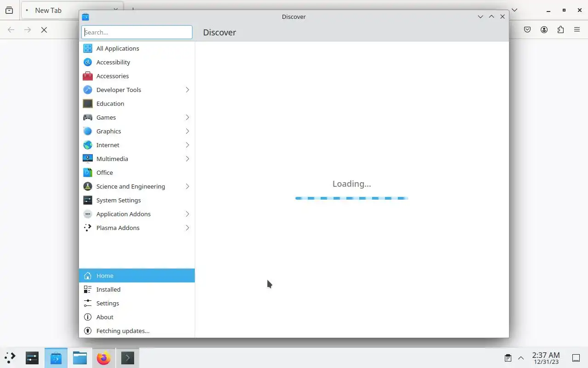The height and width of the screenshot is (368, 588).
Task: Click the Office documents icon
Action: click(87, 172)
